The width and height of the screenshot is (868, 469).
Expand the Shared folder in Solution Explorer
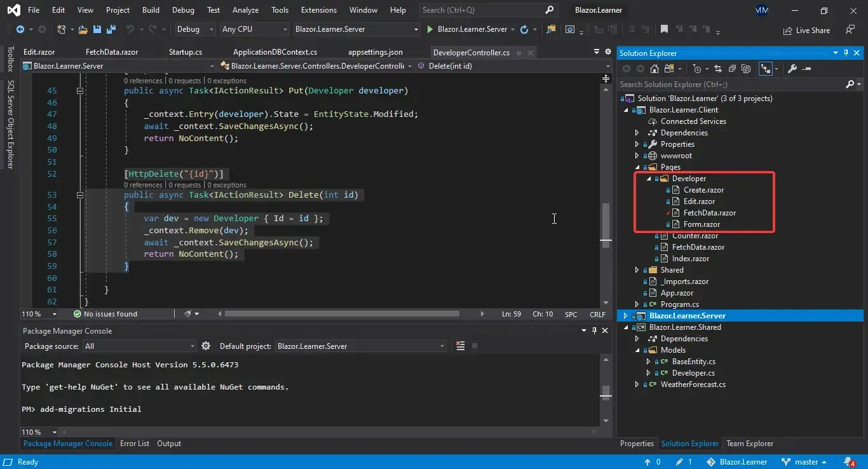(x=637, y=269)
